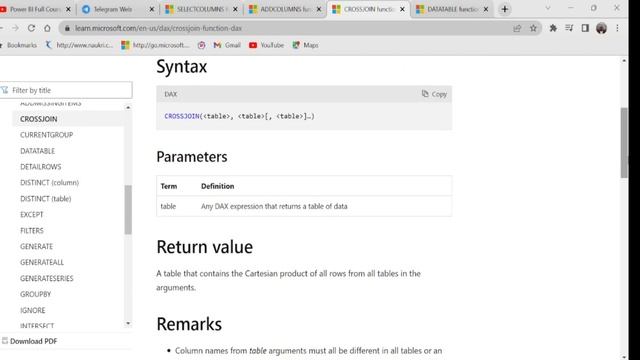Close the Telegram Web tab
Screen dimensions: 640x360
pos(151,9)
